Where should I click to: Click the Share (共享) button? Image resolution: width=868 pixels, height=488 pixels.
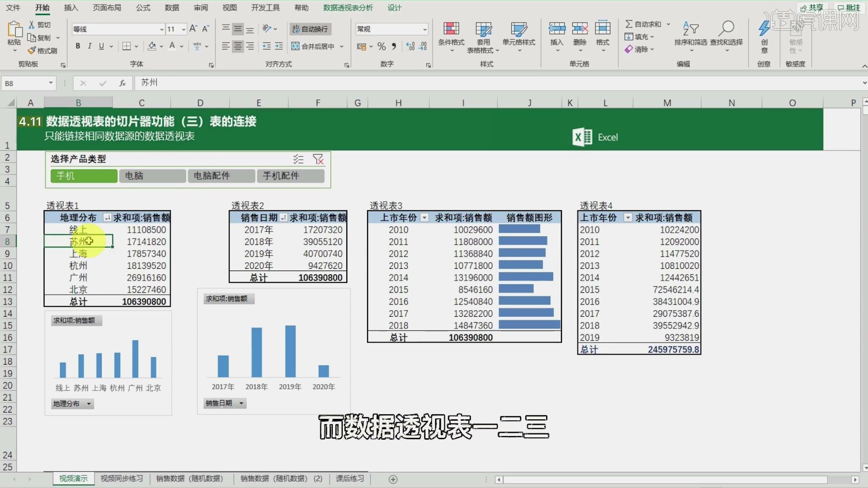click(812, 8)
